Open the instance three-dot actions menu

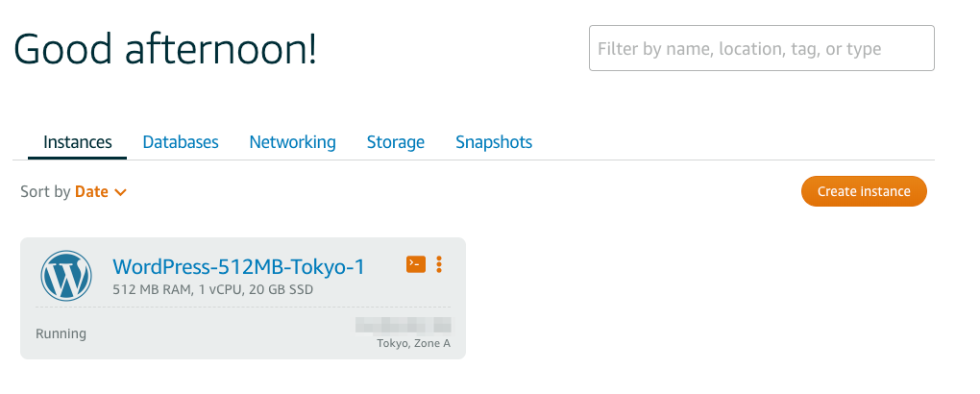pos(439,264)
